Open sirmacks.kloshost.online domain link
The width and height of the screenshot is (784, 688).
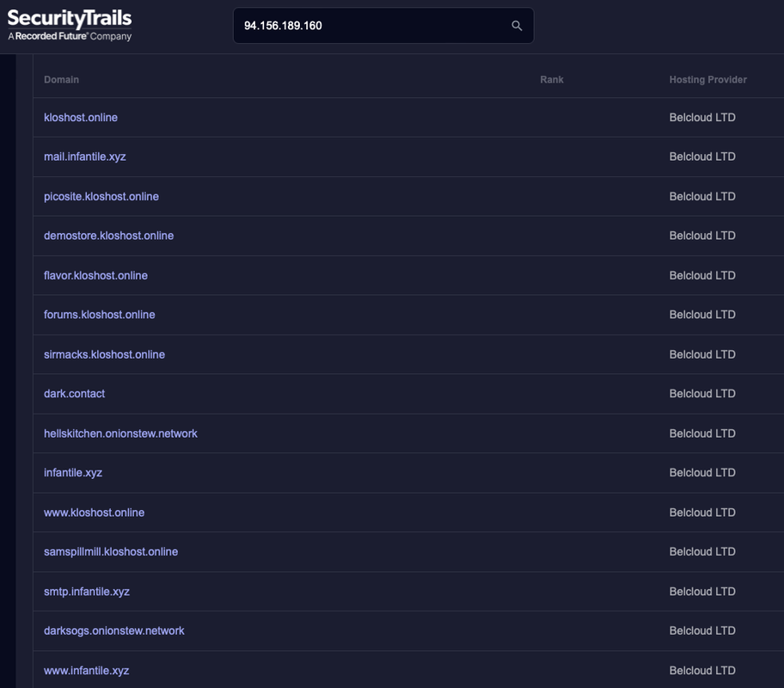click(x=104, y=355)
